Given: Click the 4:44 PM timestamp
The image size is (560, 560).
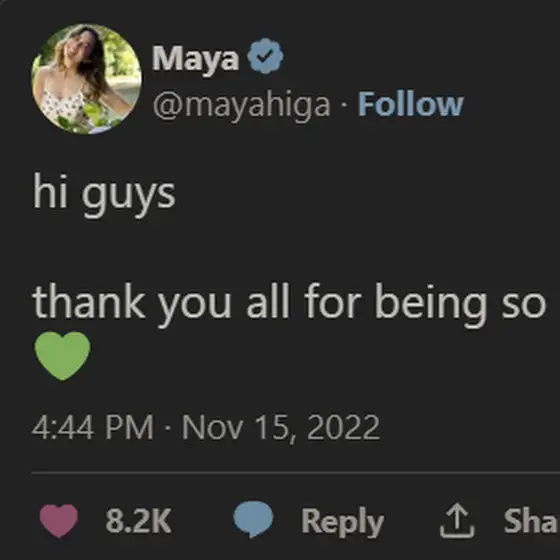Looking at the screenshot, I should 93,427.
